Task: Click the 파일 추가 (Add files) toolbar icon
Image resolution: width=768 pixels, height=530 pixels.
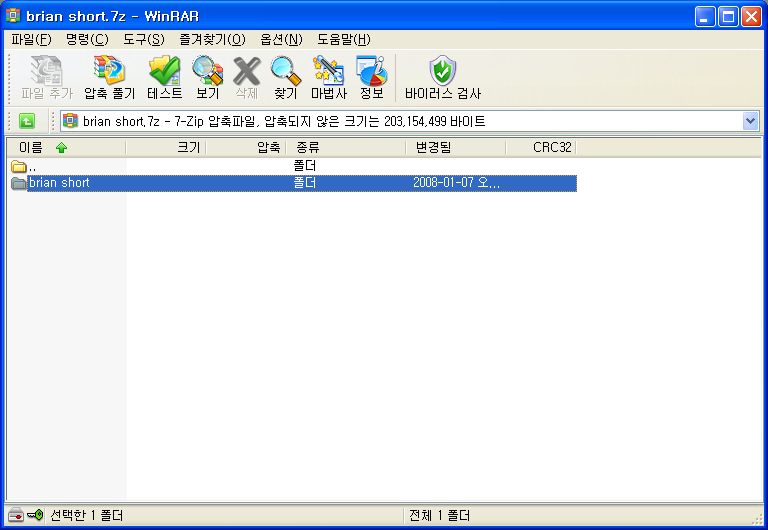Action: pyautogui.click(x=47, y=77)
